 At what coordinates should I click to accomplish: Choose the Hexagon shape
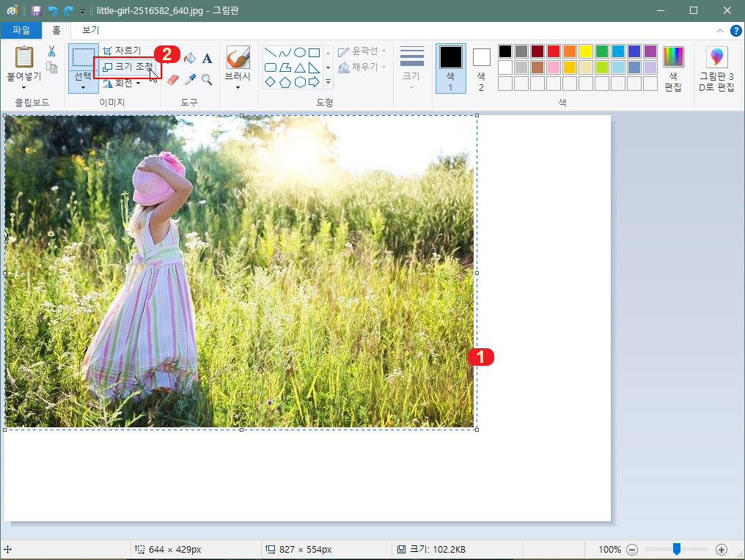click(x=300, y=82)
